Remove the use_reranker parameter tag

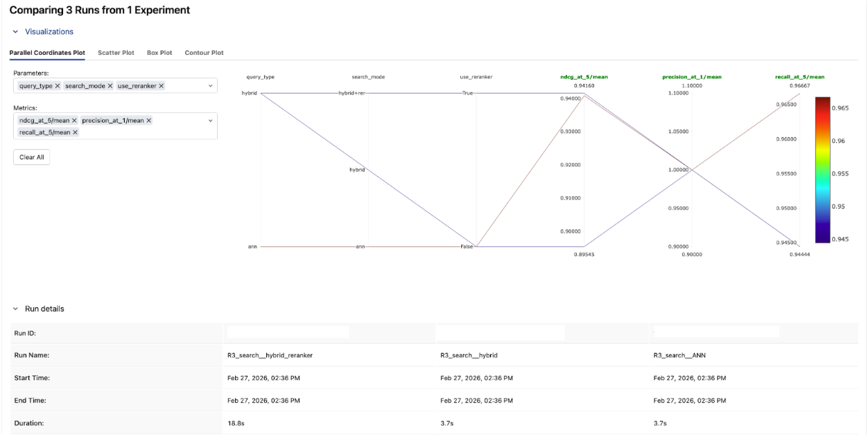pos(162,86)
